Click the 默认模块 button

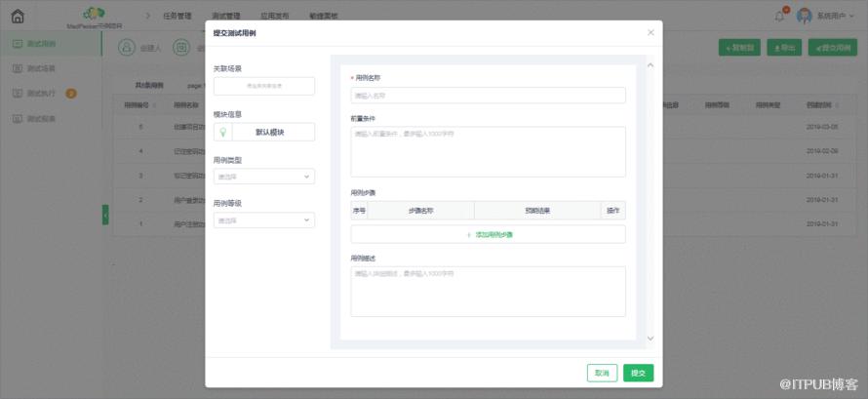[273, 133]
